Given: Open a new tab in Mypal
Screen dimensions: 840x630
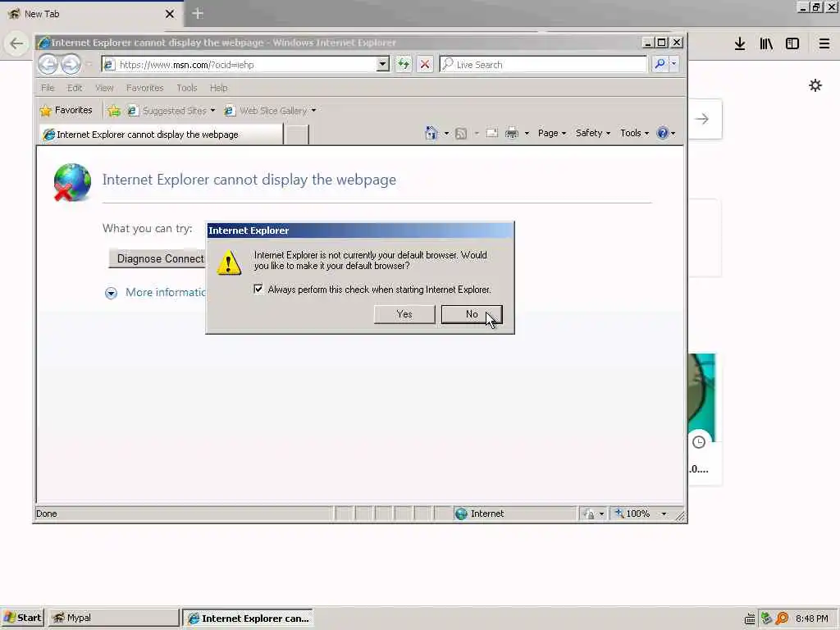Looking at the screenshot, I should click(x=198, y=13).
